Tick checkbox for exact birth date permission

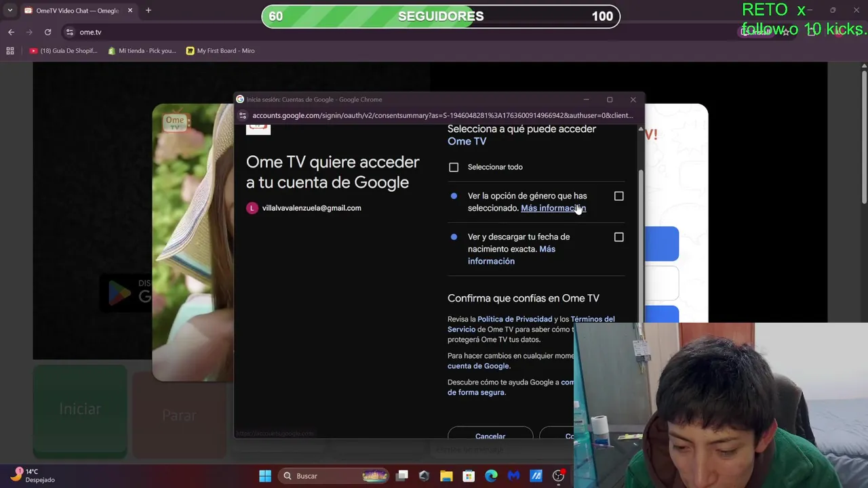[x=618, y=237]
